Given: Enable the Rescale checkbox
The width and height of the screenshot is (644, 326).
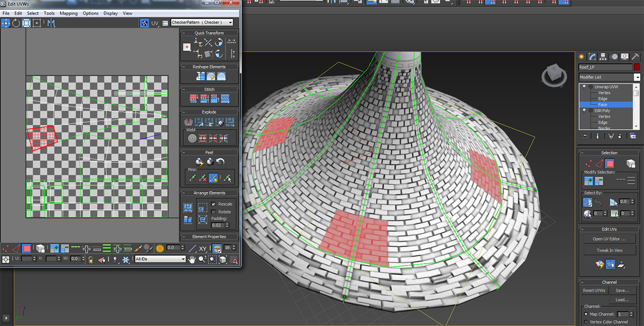Looking at the screenshot, I should click(213, 204).
